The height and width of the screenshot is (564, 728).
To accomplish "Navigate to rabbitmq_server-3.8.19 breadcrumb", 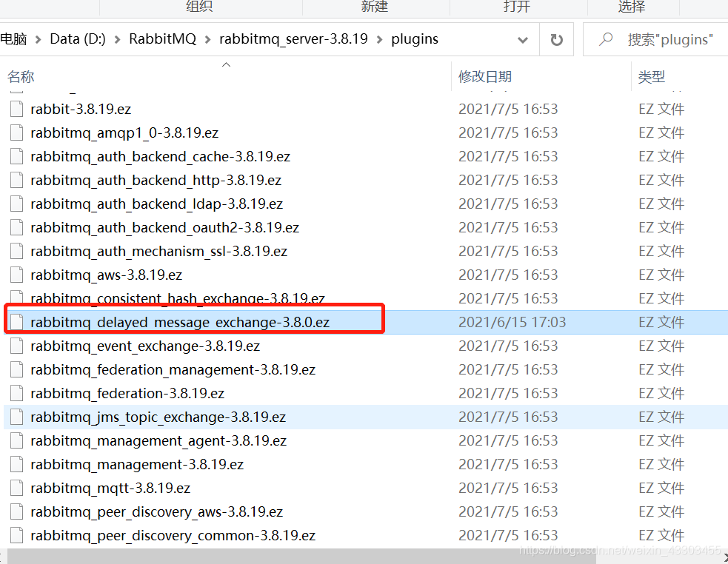I will tap(293, 39).
